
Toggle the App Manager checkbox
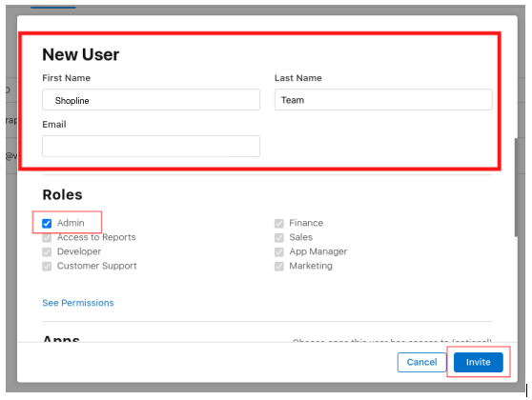coord(279,251)
